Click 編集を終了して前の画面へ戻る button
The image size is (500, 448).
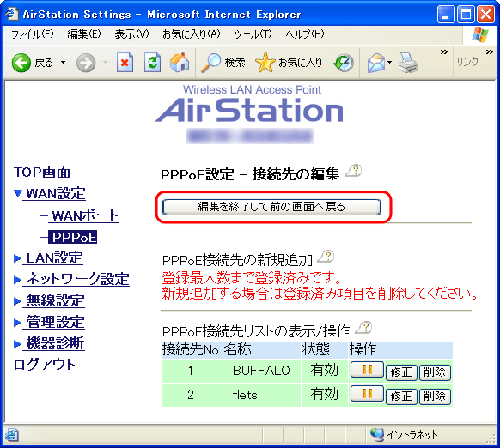coord(271,207)
